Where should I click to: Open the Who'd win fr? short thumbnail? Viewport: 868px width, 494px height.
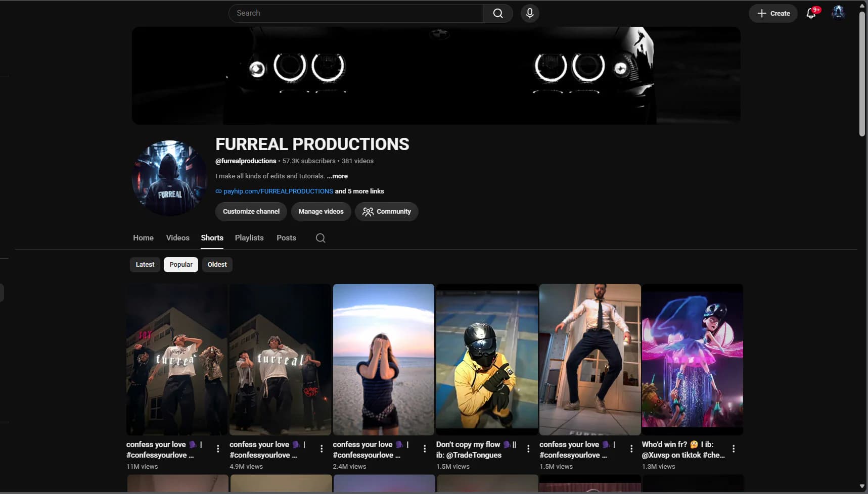tap(693, 360)
